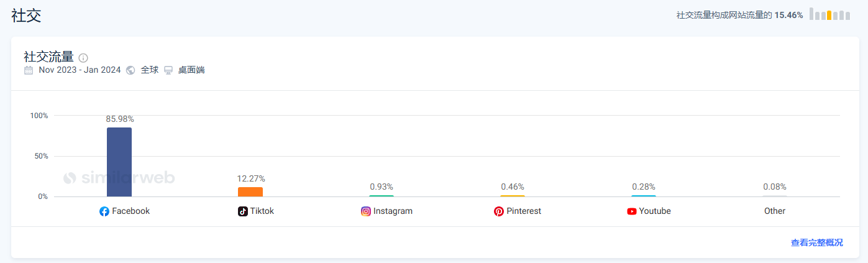The image size is (868, 263).
Task: Click the Nov 2023 - Jan 2024 date range
Action: (x=80, y=70)
